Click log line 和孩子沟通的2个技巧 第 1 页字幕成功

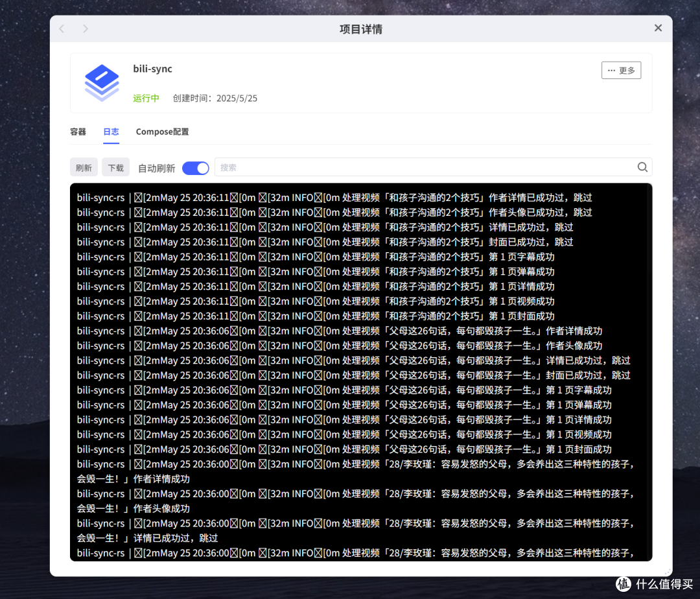pos(316,257)
